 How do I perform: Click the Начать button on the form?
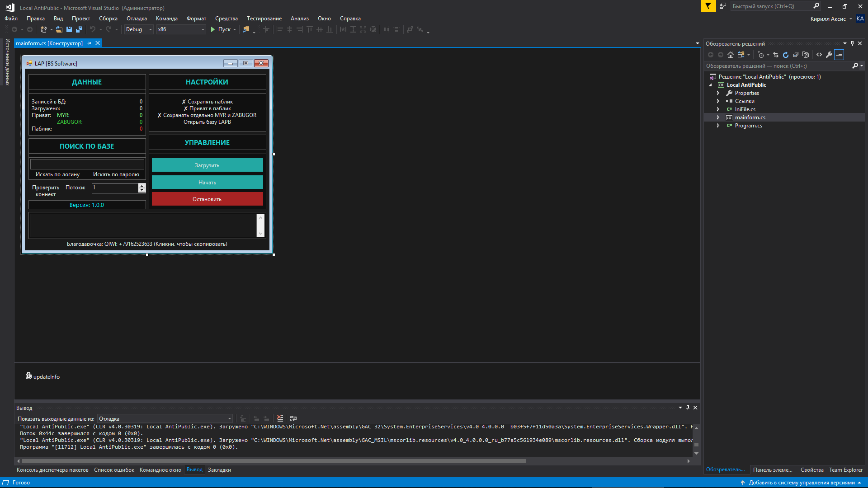pyautogui.click(x=207, y=182)
